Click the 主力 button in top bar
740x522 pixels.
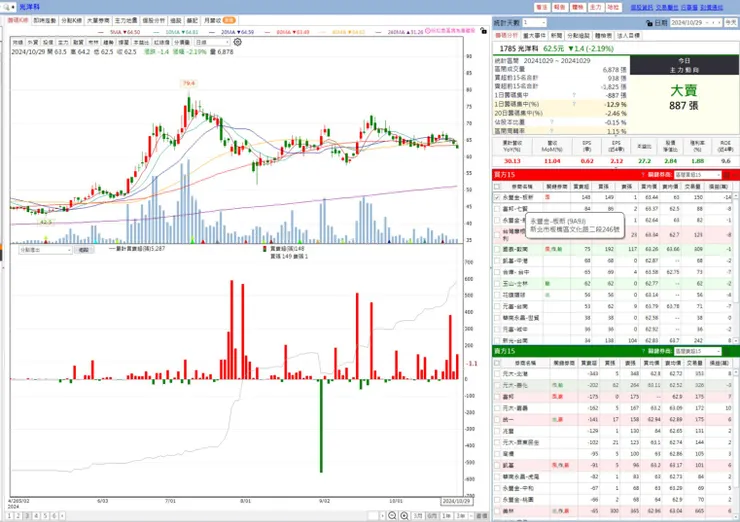(596, 8)
